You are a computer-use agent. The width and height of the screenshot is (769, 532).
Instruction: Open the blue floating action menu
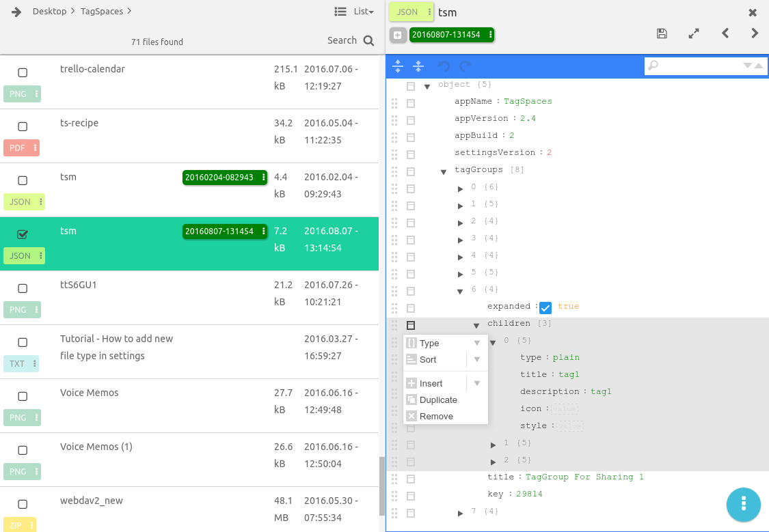[x=743, y=505]
